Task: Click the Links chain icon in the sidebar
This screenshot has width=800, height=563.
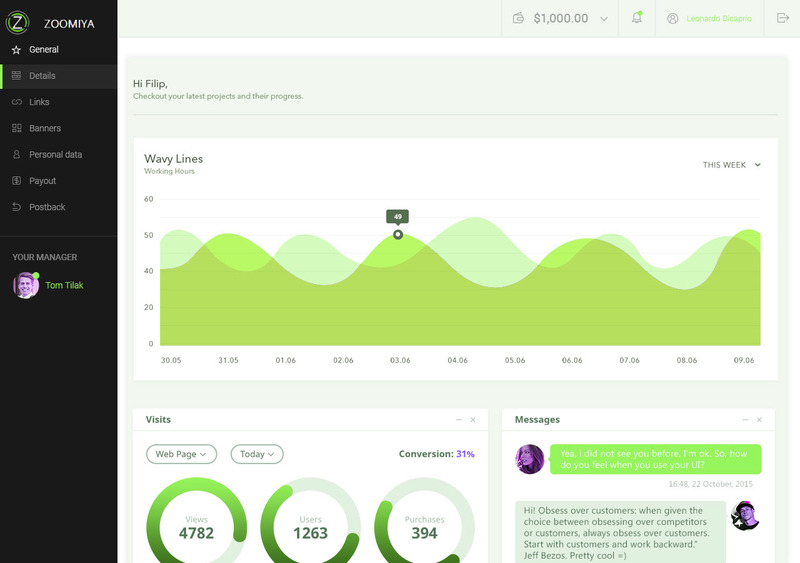Action: (x=16, y=102)
